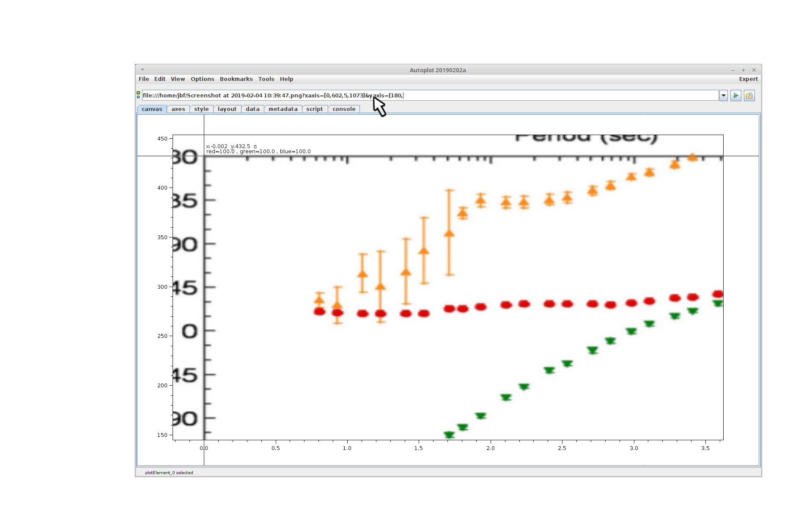
Task: Click the plotElement_0 selected status text
Action: pyautogui.click(x=169, y=473)
